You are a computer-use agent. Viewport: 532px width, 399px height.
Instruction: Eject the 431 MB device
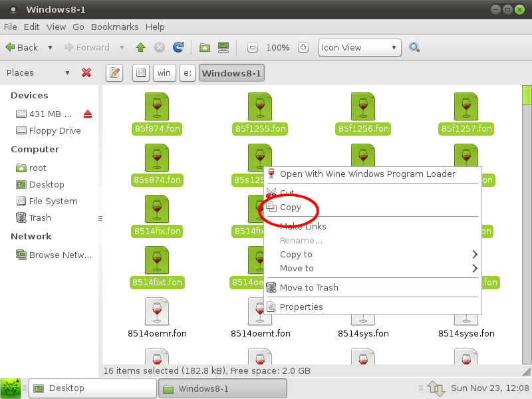click(88, 114)
